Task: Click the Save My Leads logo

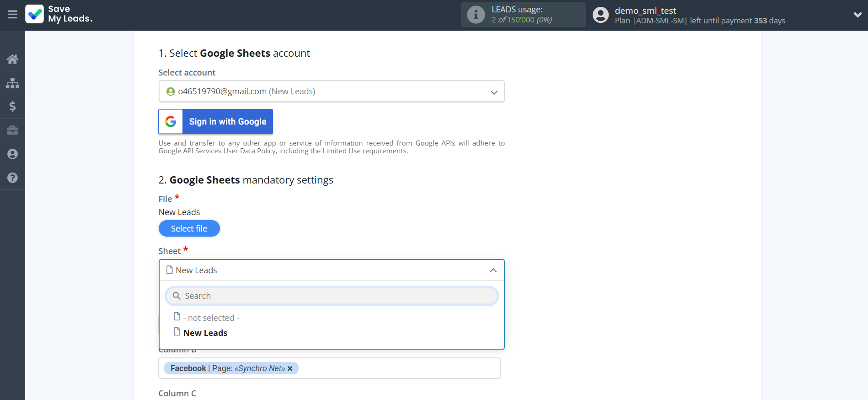Action: 59,14
